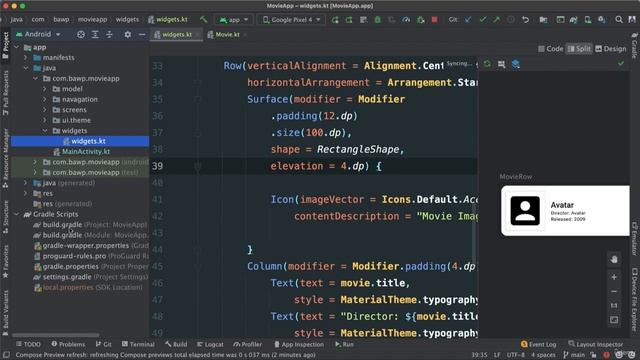Screen dimensions: 640x360
Task: Zoom in preview with plus icon
Action: pos(614,277)
